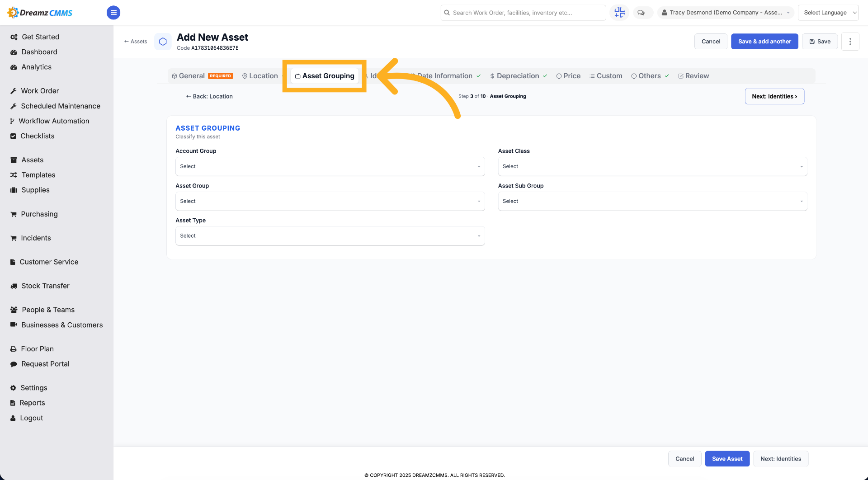
Task: Click the Stock Transfer truck icon
Action: (14, 286)
